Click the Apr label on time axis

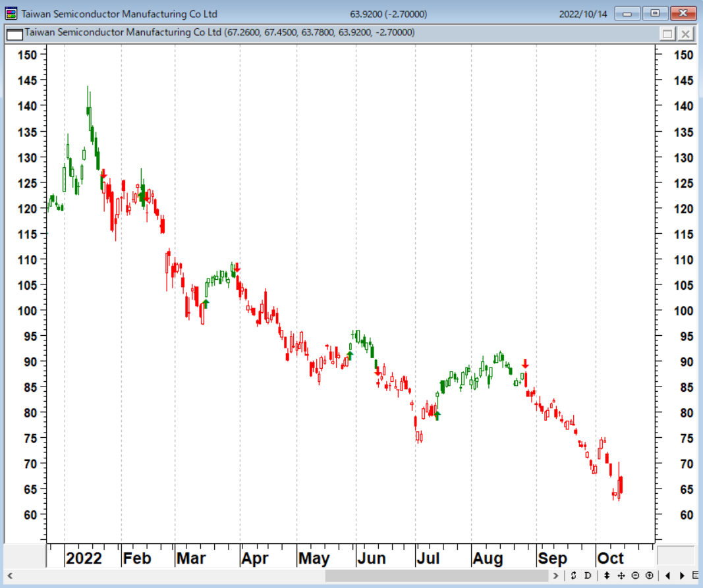pos(255,558)
